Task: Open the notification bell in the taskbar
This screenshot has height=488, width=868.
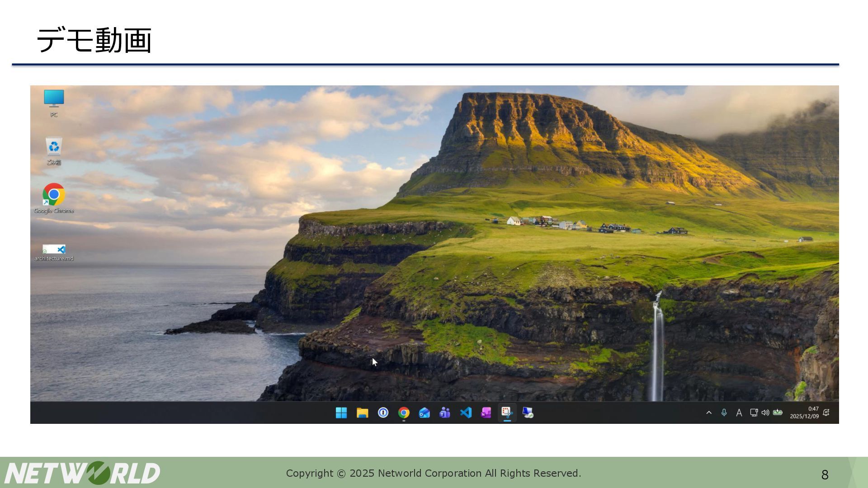Action: pyautogui.click(x=826, y=413)
